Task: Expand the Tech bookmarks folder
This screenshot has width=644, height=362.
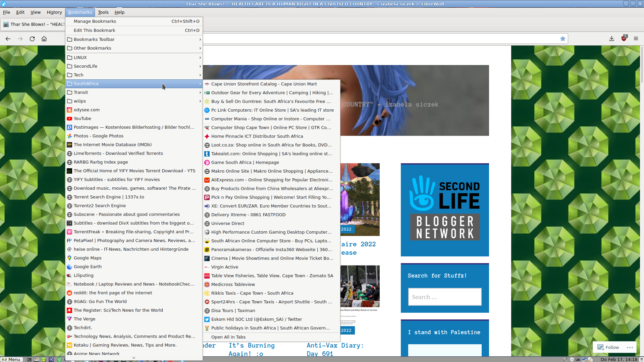Action: click(134, 75)
